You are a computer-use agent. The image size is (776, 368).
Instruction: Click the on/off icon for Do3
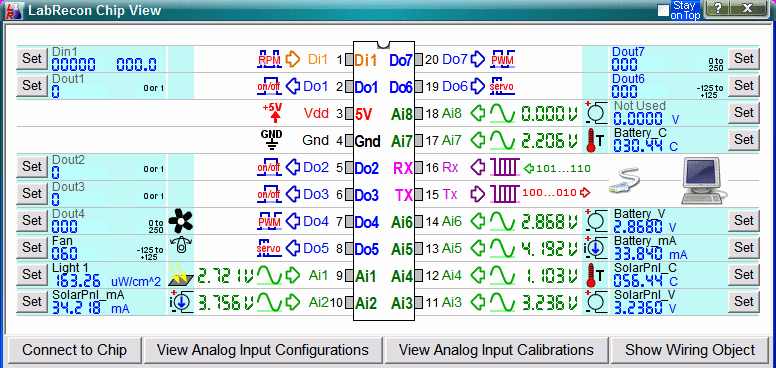tap(269, 194)
